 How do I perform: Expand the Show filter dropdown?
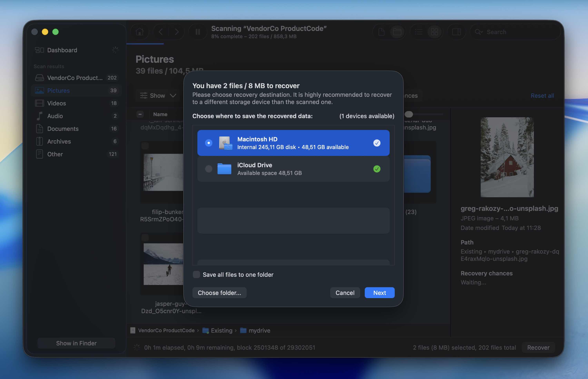point(158,96)
